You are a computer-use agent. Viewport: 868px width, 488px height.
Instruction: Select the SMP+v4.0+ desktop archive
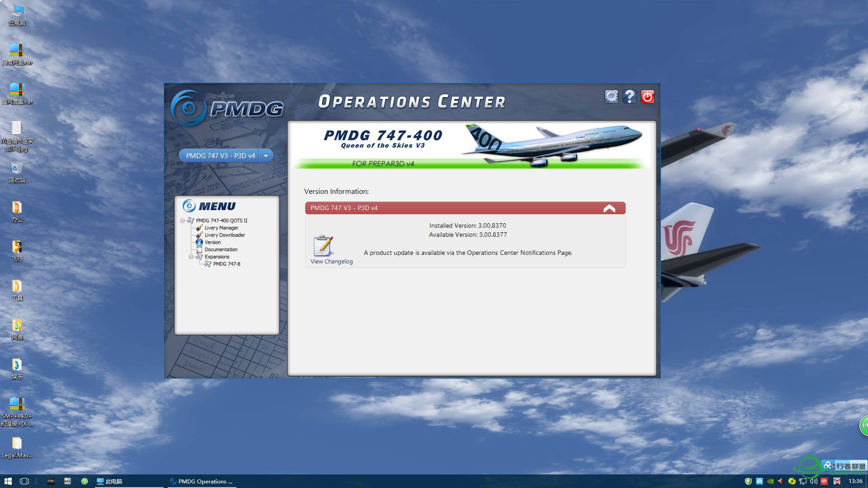click(17, 412)
